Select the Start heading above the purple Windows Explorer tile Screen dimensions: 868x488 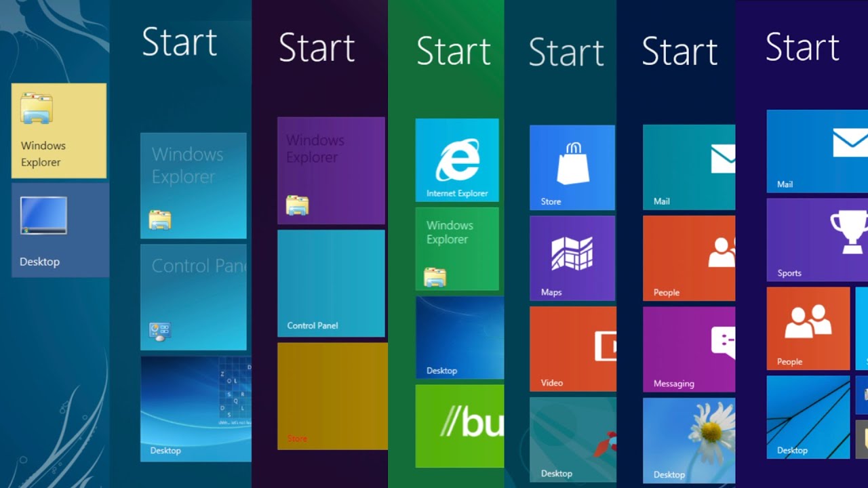click(317, 47)
